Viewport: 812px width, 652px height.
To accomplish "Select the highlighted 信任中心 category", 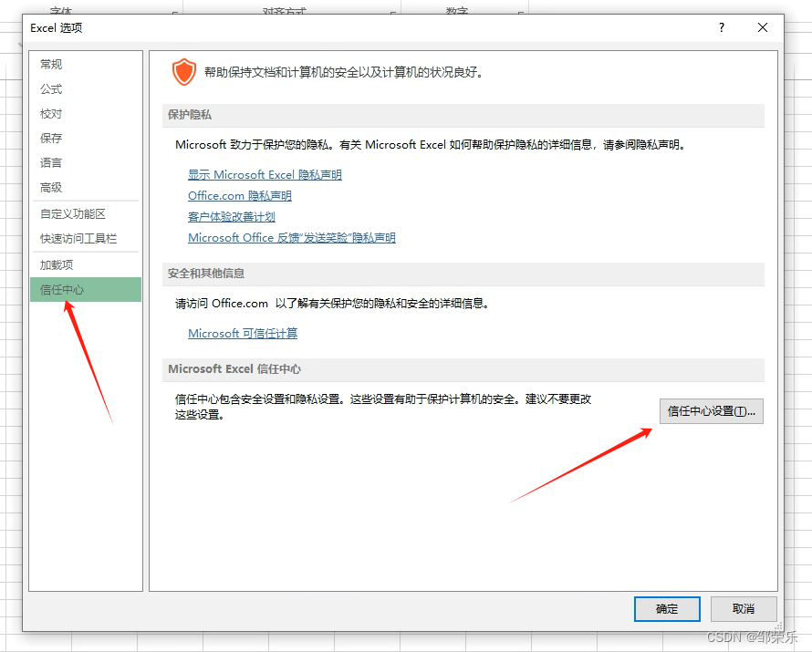I will click(86, 289).
